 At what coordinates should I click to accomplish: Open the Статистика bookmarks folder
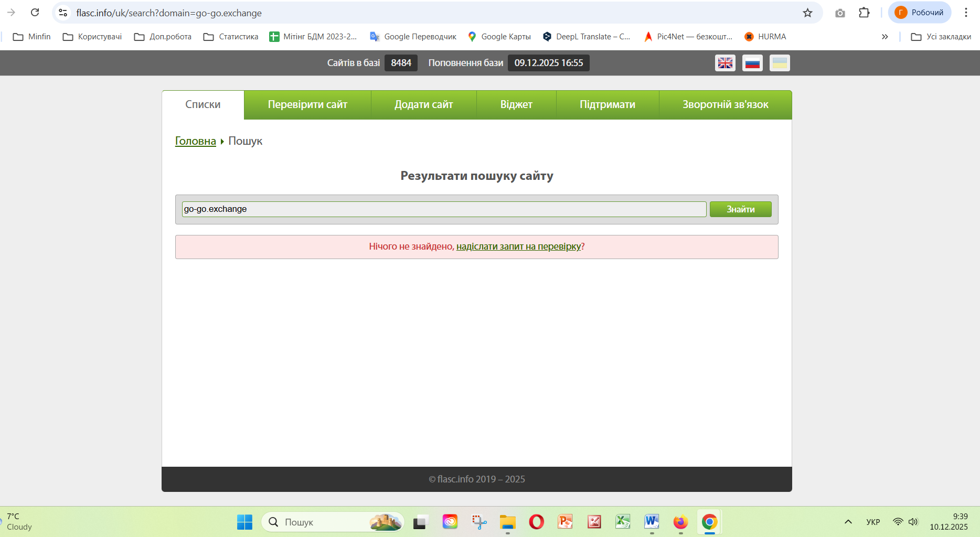(231, 37)
